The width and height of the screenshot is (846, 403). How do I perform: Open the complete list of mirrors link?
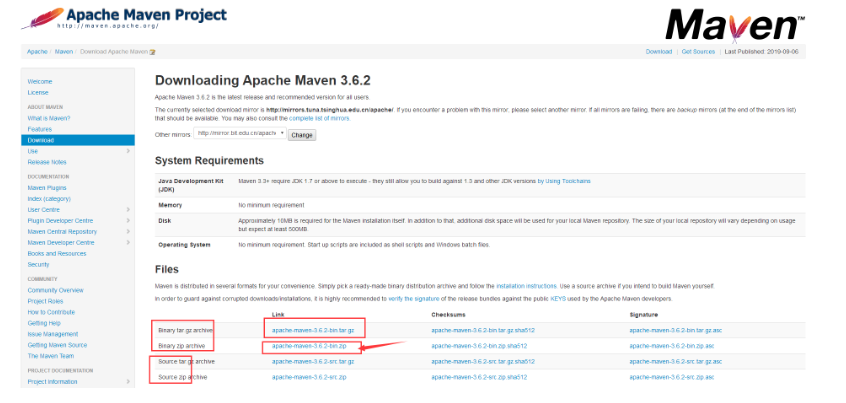pyautogui.click(x=319, y=118)
